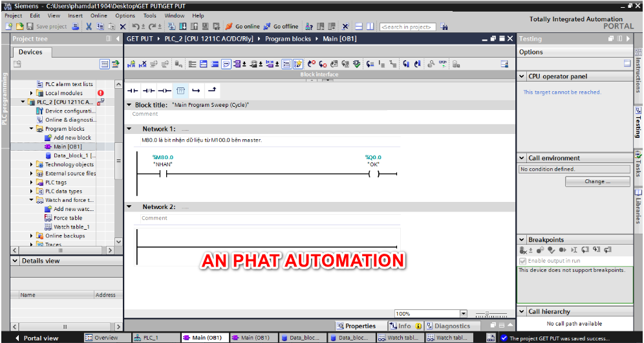Toggle the Enable output in run checkbox
This screenshot has width=644, height=343.
tap(522, 261)
